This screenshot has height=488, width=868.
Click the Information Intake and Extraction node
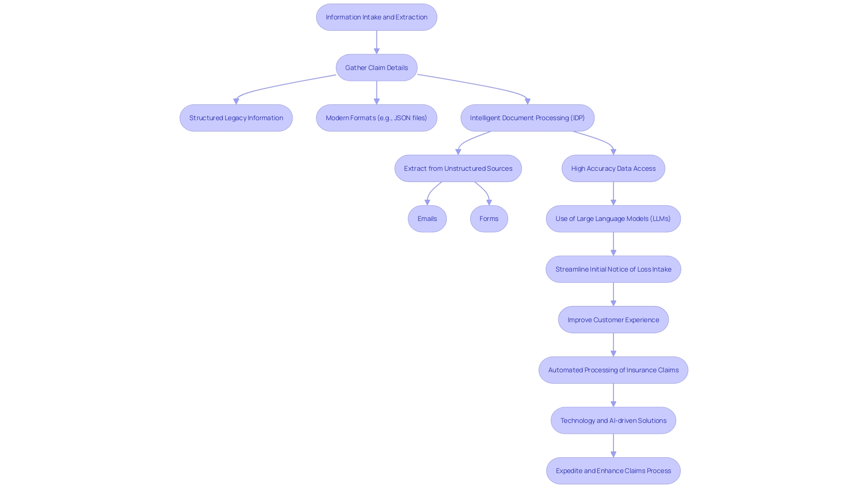[376, 17]
